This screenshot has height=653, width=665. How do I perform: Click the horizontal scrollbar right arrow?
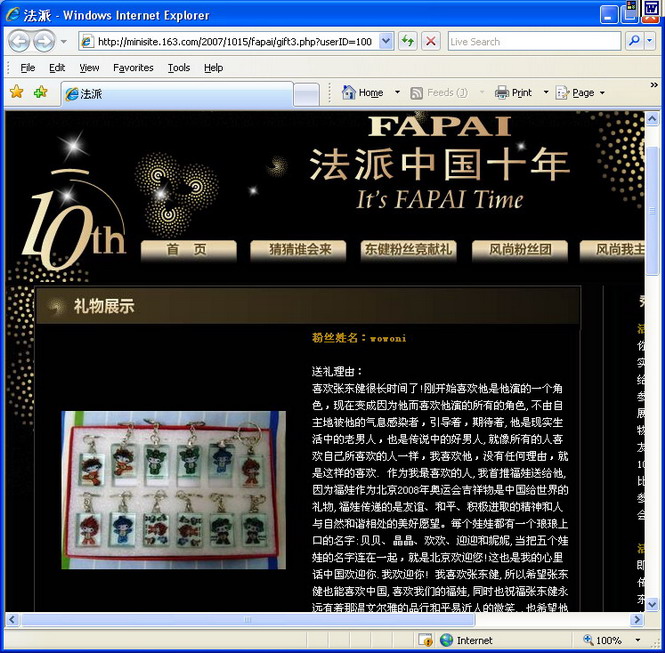(637, 620)
